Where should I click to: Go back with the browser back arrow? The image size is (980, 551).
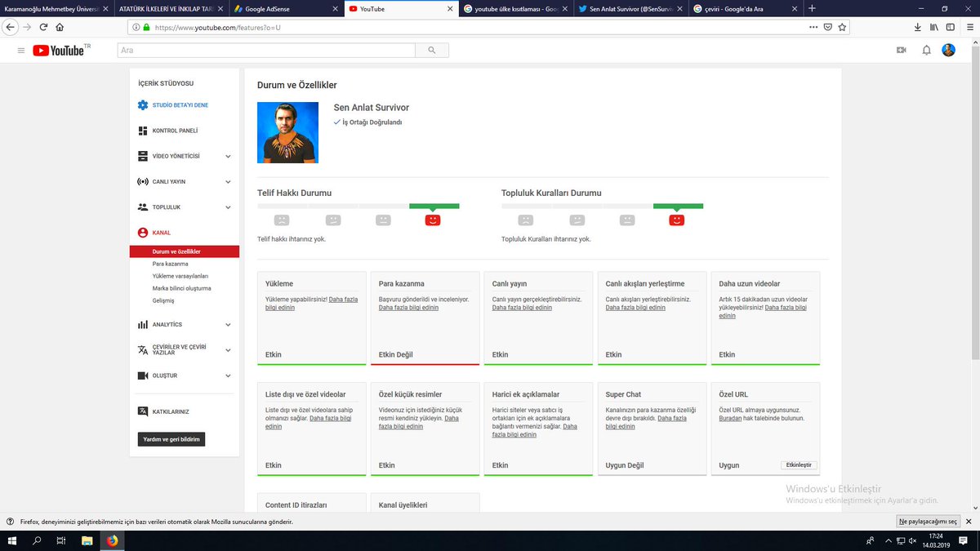10,27
